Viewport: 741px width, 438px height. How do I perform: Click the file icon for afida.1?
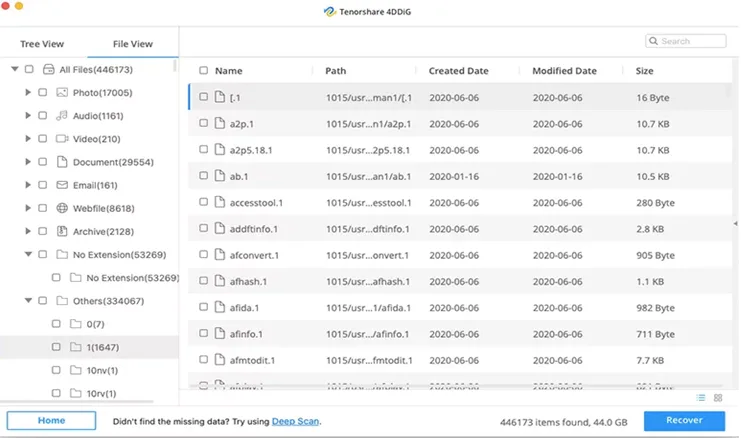tap(220, 307)
